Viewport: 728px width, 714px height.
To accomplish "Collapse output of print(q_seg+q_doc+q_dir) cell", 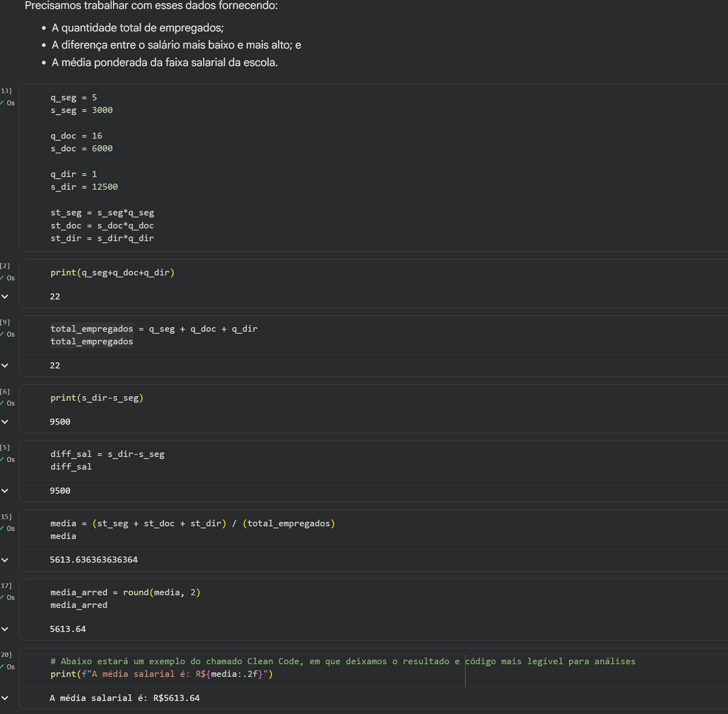I will click(5, 297).
